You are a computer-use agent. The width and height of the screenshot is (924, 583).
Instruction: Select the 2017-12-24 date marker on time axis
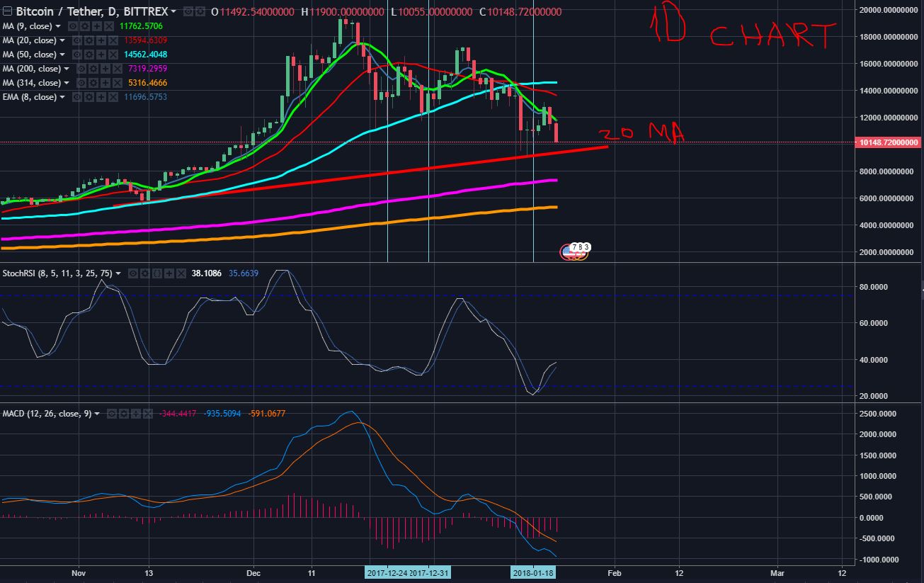point(387,572)
